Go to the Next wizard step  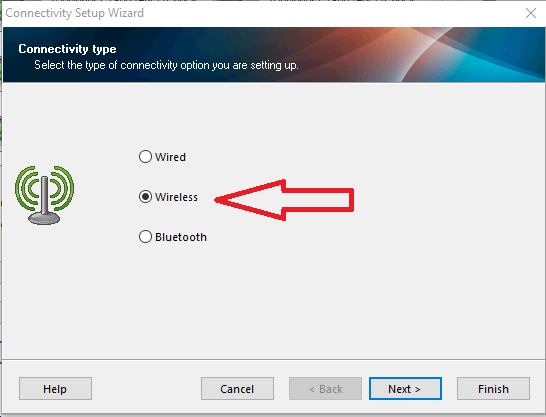tap(405, 388)
